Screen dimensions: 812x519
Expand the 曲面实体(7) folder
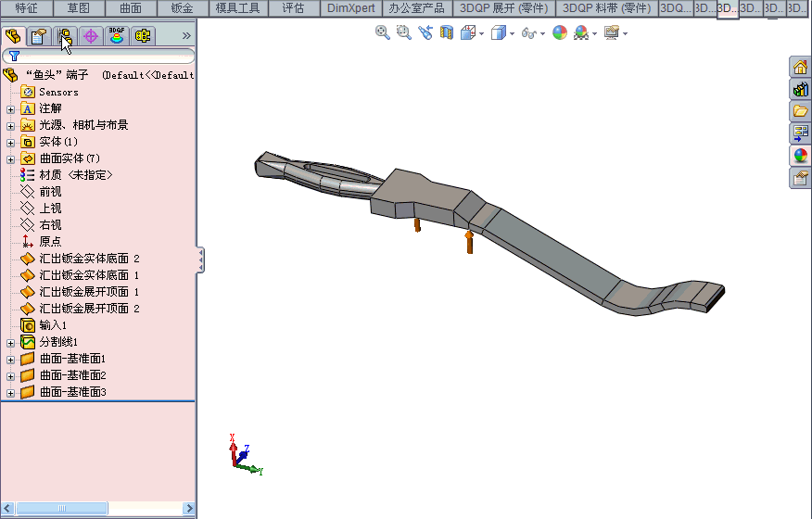tap(10, 159)
